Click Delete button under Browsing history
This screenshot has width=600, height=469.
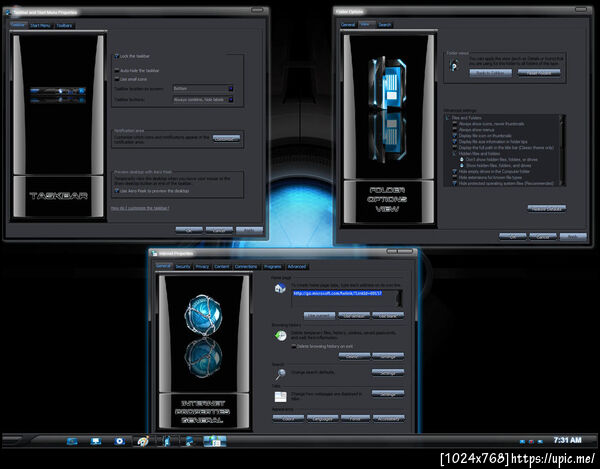354,356
